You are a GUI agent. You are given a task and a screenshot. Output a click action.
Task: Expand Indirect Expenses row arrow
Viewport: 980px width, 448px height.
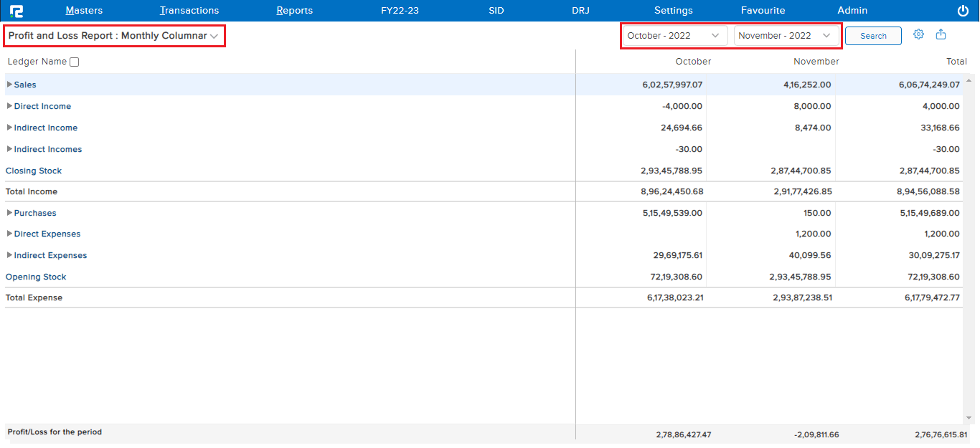tap(9, 255)
